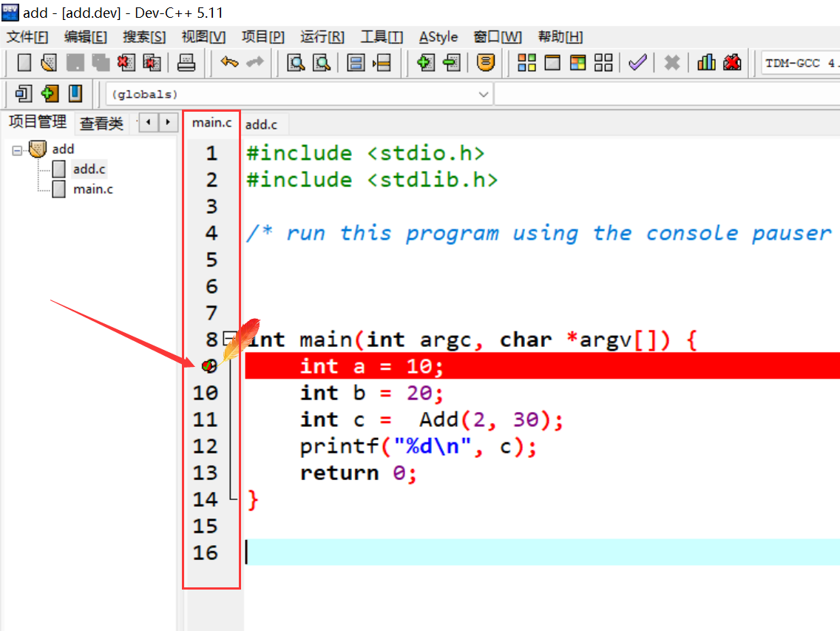Collapse the main function code fold at line 8

228,338
